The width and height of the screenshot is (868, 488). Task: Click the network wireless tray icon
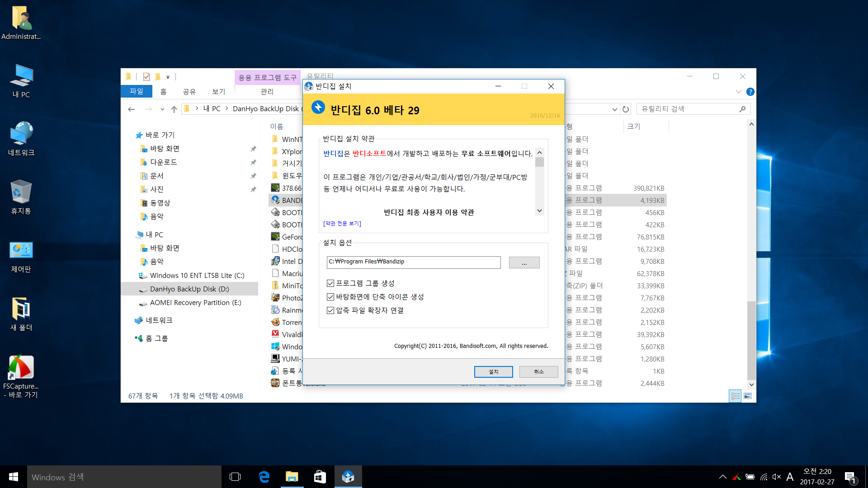pyautogui.click(x=764, y=477)
